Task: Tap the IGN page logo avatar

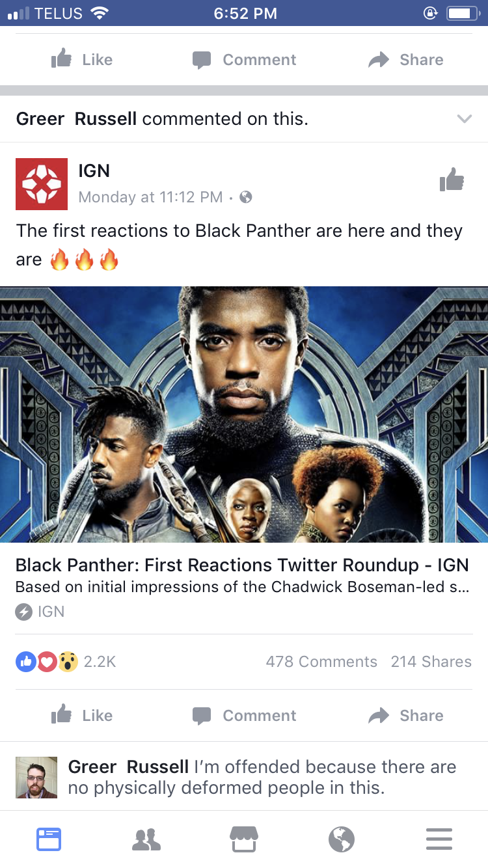Action: [x=42, y=184]
